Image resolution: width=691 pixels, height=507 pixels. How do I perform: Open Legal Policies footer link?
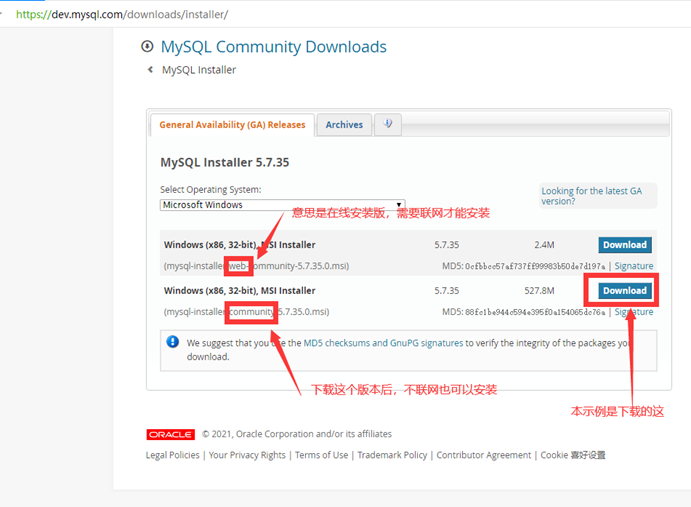click(x=172, y=455)
